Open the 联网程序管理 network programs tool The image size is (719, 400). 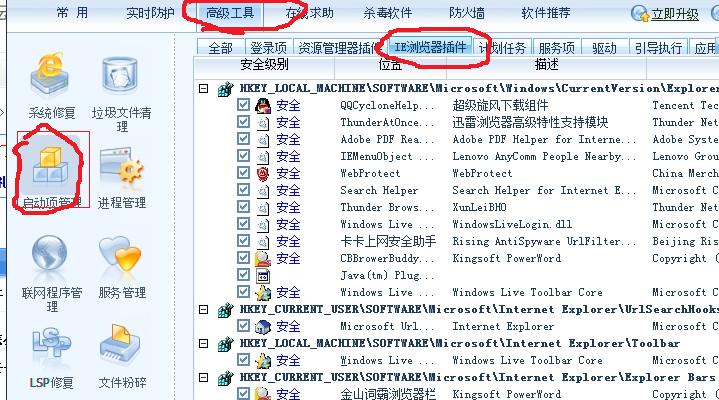(51, 273)
